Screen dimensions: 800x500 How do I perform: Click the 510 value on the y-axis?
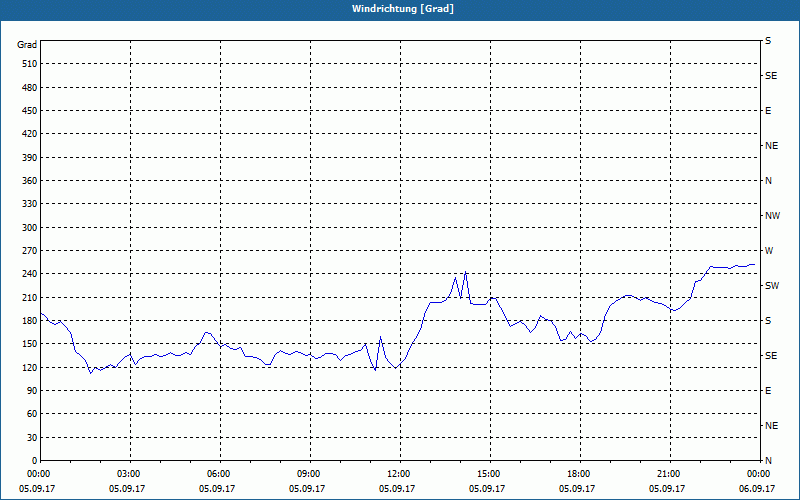coord(30,64)
